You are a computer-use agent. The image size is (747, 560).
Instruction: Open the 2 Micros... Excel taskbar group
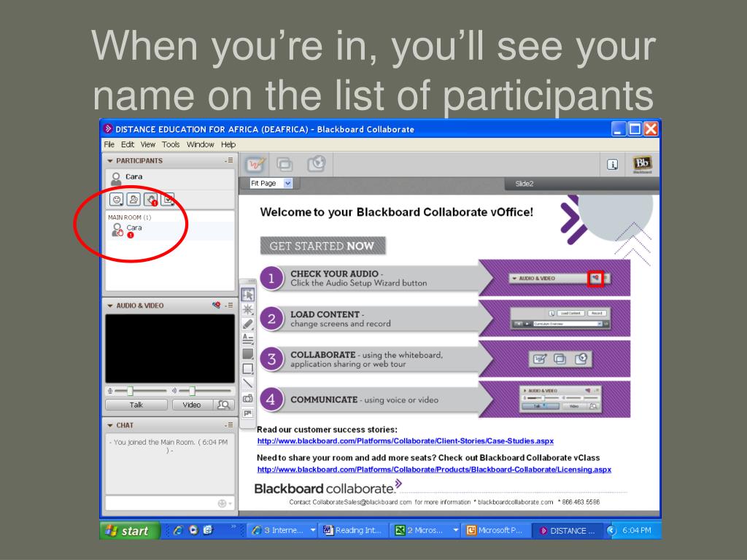(x=425, y=531)
